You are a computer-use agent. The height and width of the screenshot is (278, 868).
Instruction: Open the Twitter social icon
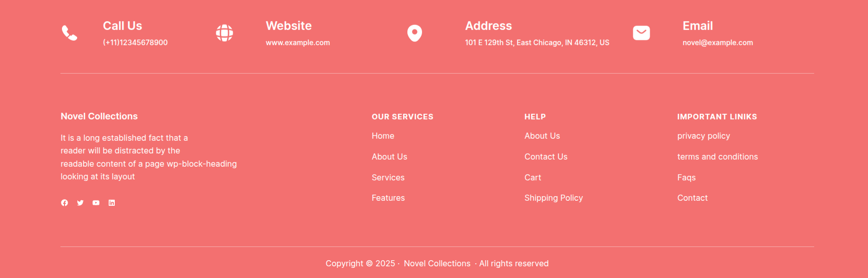tap(80, 203)
